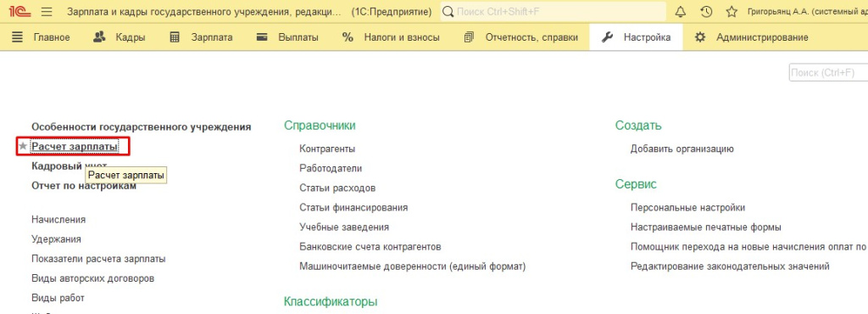Open Настраиваемые печатные формы
This screenshot has width=868, height=314.
tap(706, 227)
